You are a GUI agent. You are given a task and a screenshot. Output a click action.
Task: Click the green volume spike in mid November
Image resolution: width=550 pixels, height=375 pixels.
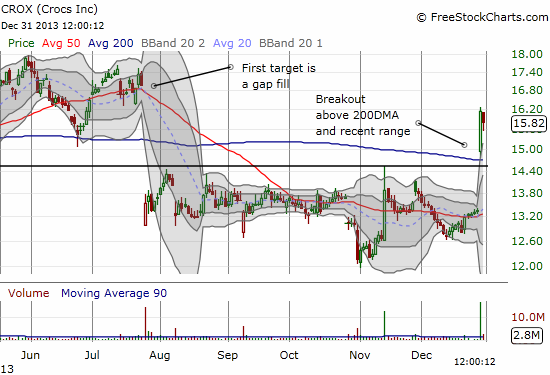click(384, 325)
